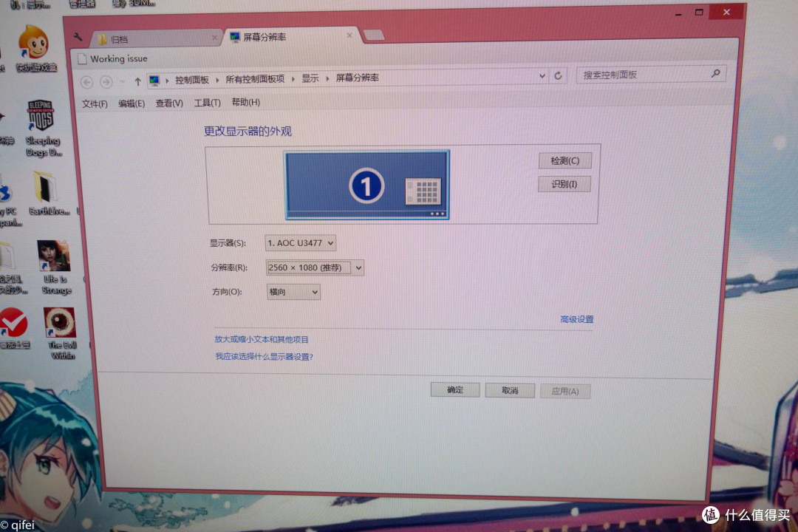Close the 屏幕分辨率 tab
This screenshot has height=532, width=798.
(349, 35)
